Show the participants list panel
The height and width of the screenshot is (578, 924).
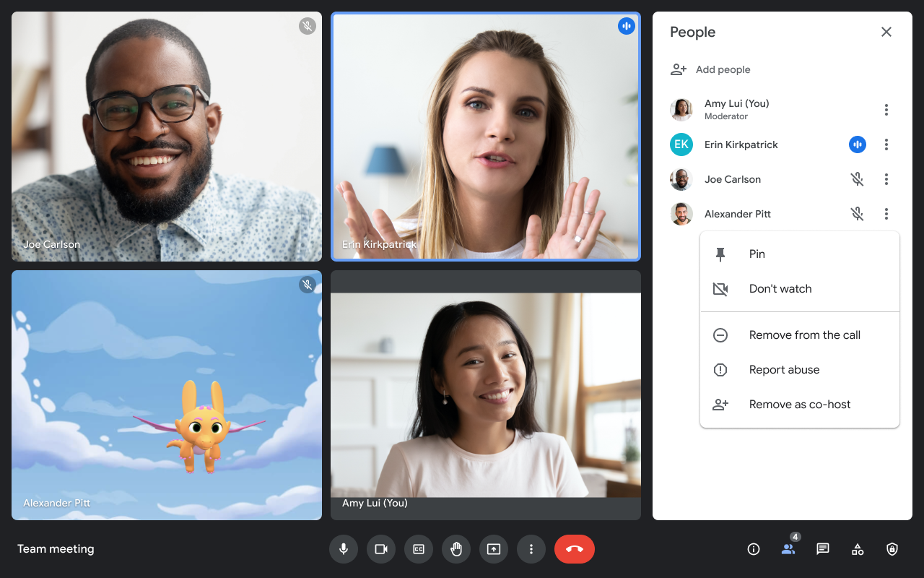[x=788, y=549]
